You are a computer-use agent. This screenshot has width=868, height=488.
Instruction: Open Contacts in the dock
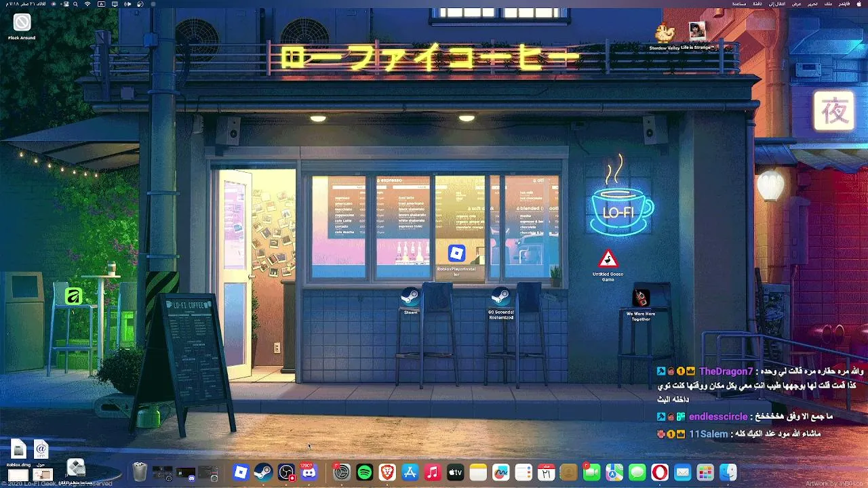(569, 472)
